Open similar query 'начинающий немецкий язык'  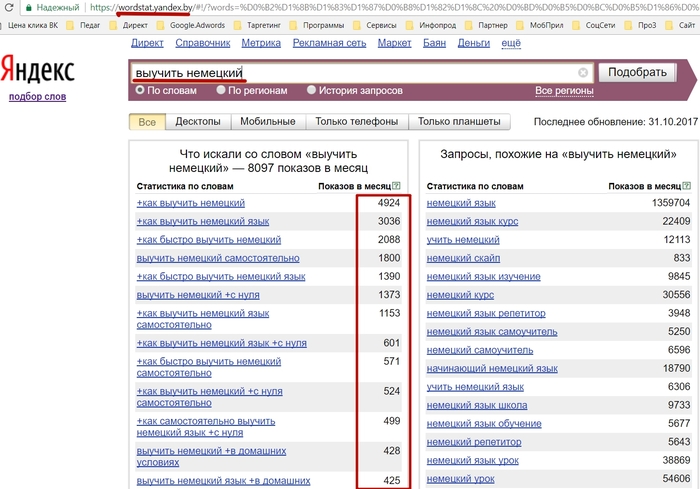point(492,368)
